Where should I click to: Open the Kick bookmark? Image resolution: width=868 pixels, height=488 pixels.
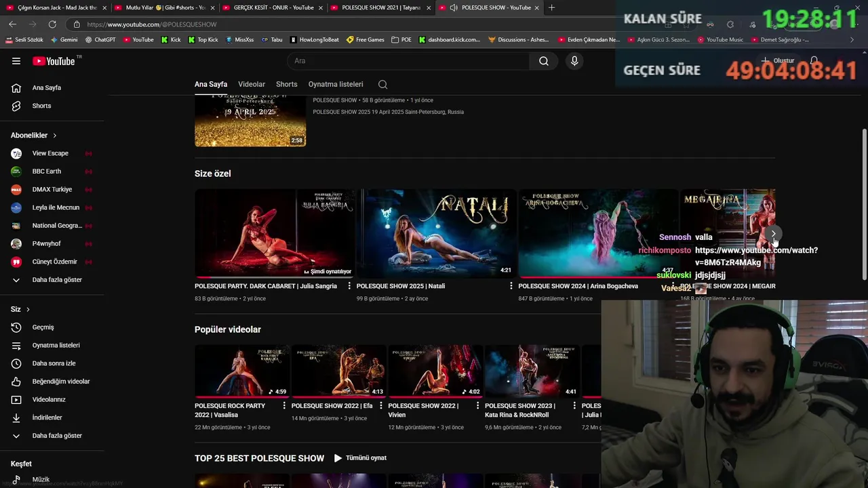coord(171,40)
